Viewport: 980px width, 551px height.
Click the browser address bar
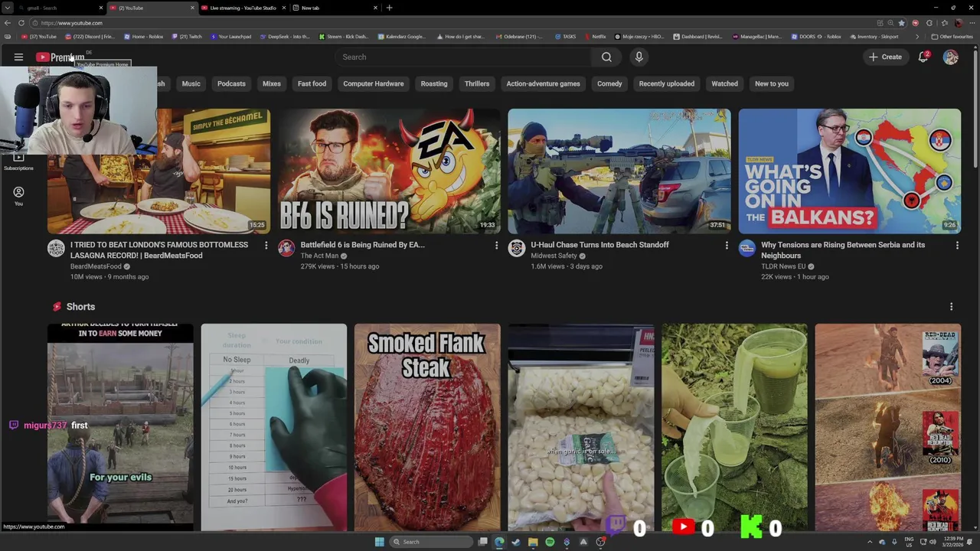point(452,23)
